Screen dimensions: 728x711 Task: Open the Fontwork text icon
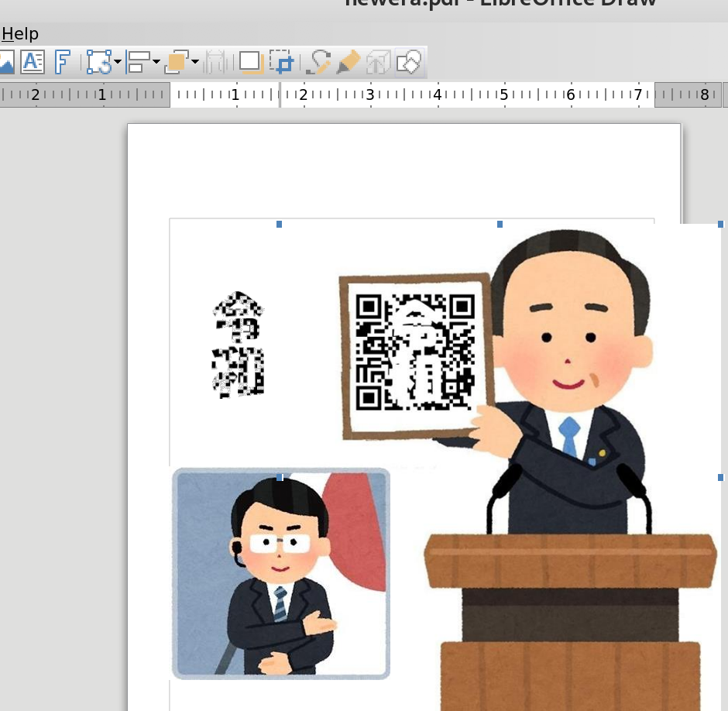pos(63,62)
